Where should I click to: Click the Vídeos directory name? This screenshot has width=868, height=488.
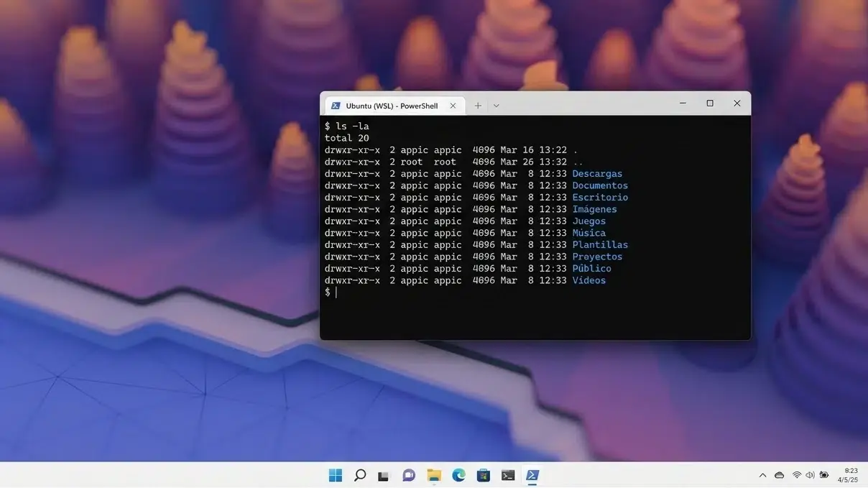pos(589,280)
